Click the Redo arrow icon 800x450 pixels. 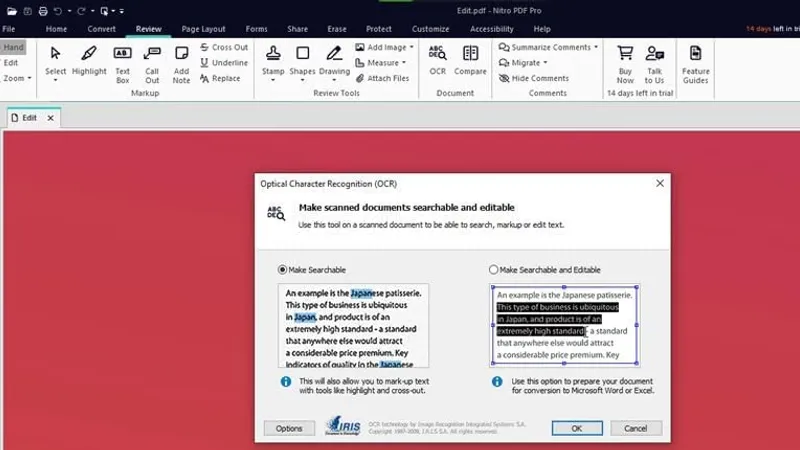click(81, 11)
